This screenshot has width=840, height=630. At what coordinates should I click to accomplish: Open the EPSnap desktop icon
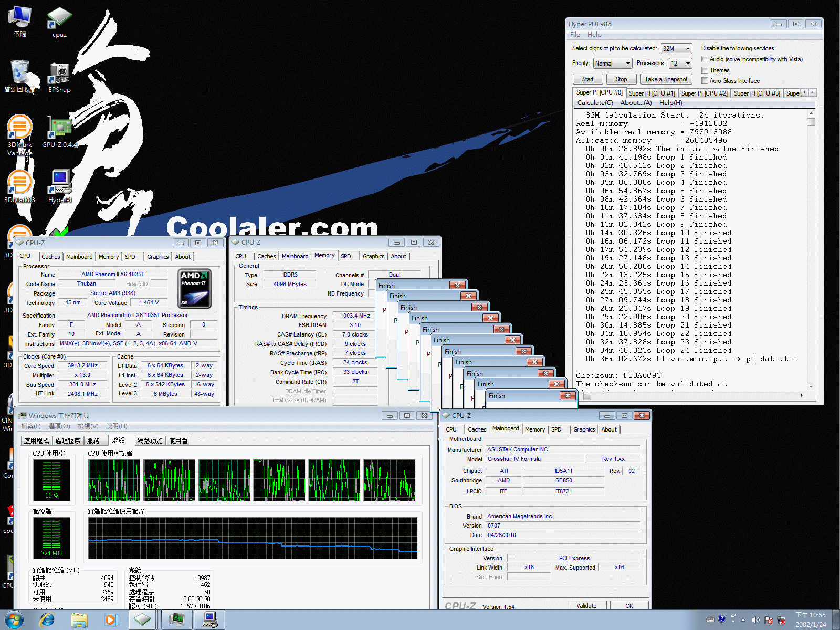click(59, 78)
